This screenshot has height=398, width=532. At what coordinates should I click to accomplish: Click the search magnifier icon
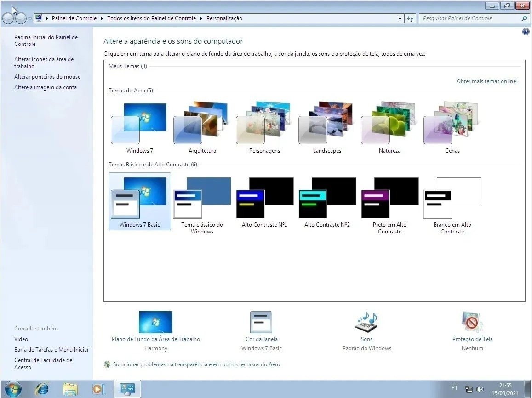click(x=524, y=18)
